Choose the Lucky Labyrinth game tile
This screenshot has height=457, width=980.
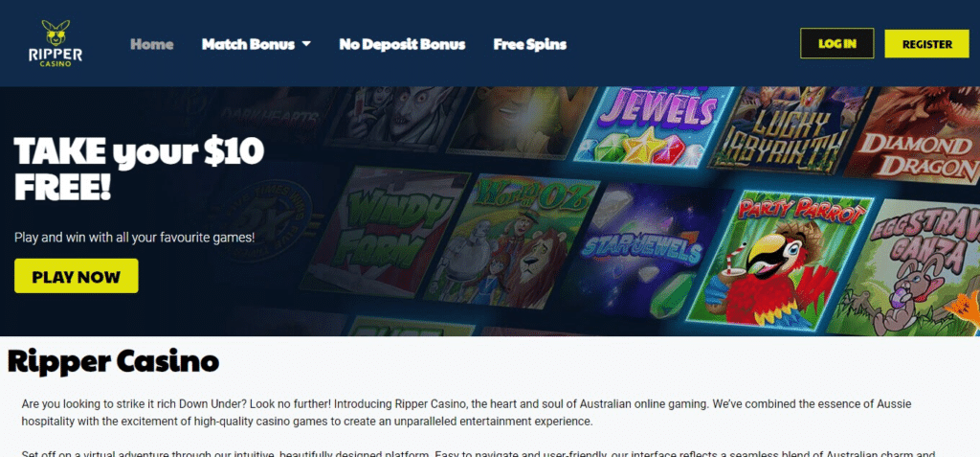(791, 131)
